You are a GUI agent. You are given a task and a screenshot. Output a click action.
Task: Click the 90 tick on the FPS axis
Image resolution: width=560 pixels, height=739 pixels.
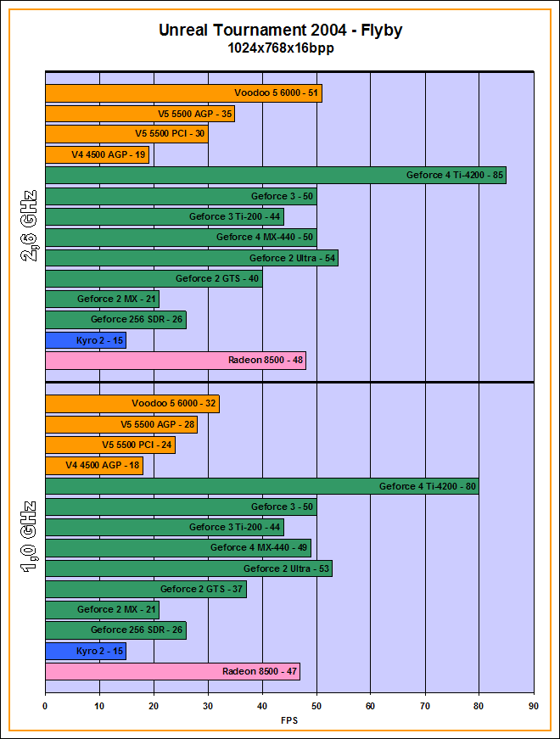(533, 704)
